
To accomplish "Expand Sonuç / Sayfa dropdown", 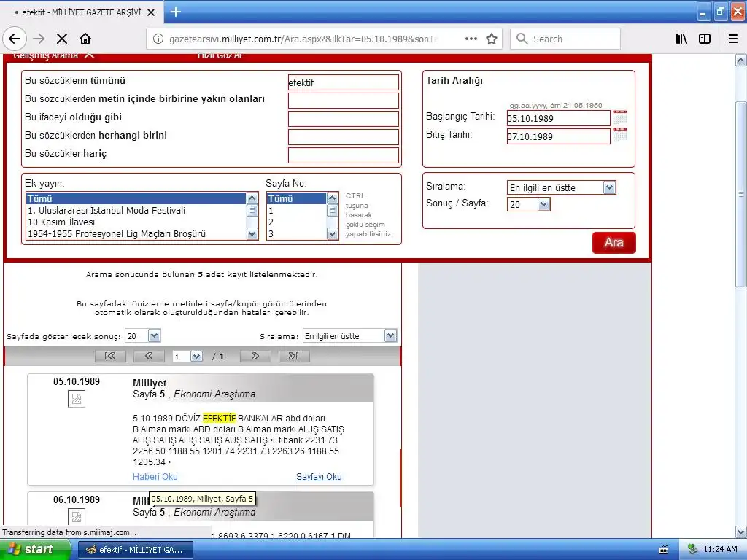I will [543, 204].
